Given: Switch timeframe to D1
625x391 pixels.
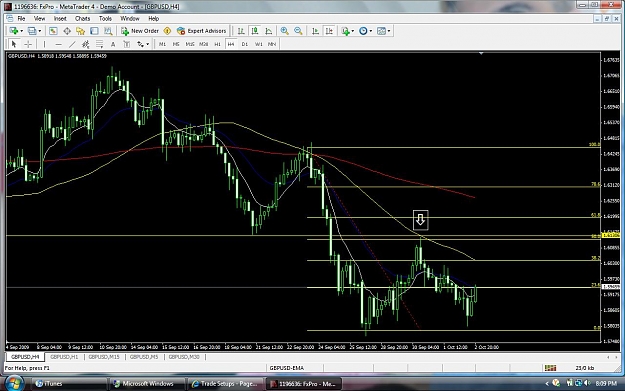Looking at the screenshot, I should pyautogui.click(x=245, y=44).
